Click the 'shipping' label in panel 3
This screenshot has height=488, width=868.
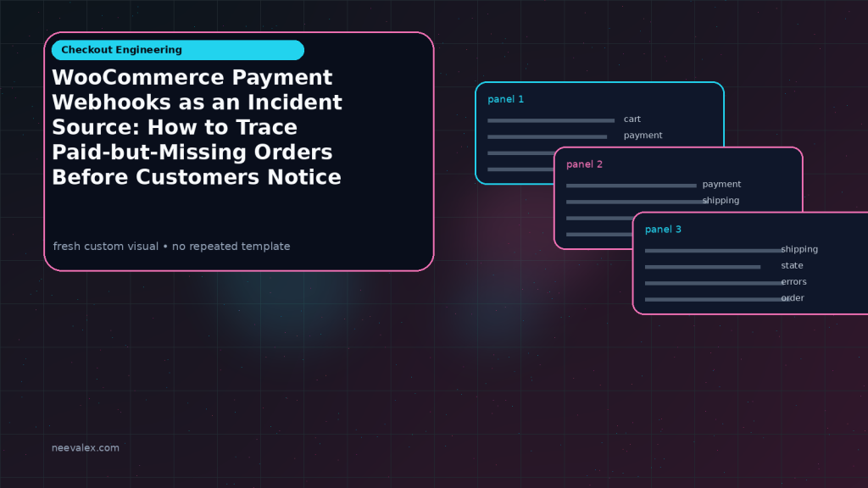[799, 249]
